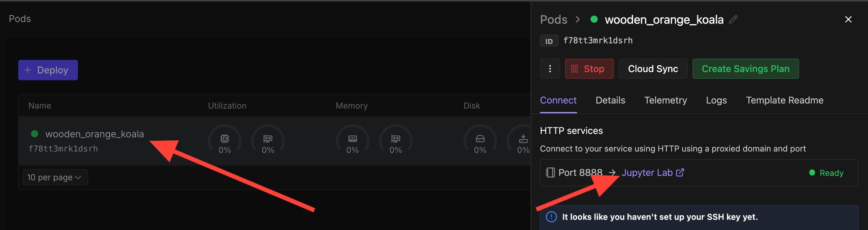
Task: View the Template Readme tab
Action: pyautogui.click(x=784, y=100)
